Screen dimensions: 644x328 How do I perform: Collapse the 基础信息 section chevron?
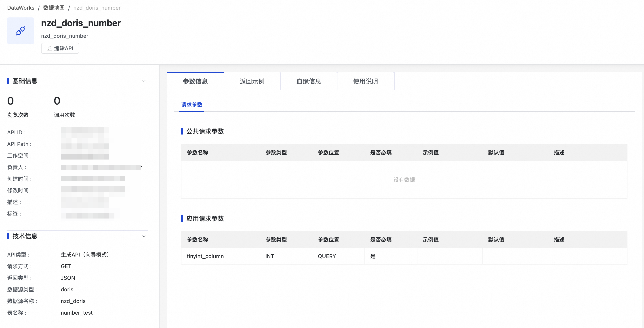point(144,81)
